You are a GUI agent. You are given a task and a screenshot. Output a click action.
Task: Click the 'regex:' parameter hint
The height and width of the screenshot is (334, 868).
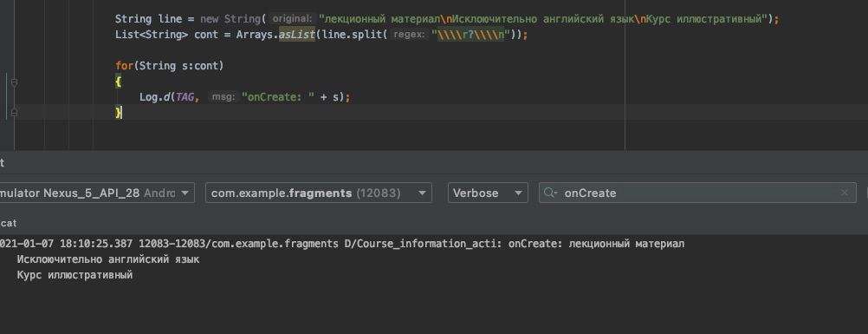point(409,35)
